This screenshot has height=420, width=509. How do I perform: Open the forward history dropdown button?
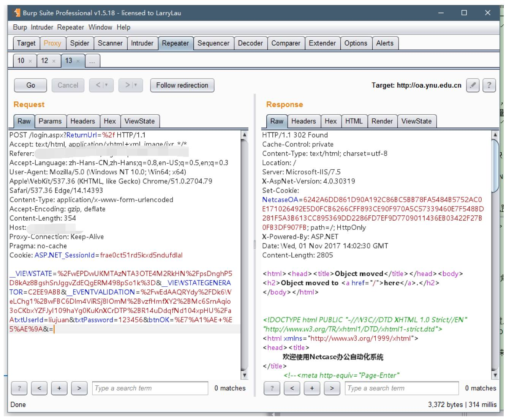[131, 85]
